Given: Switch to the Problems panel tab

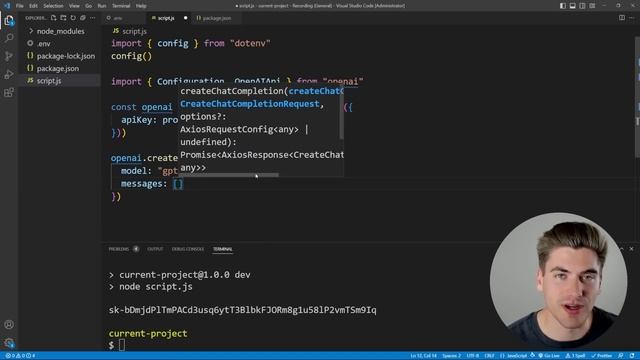Looking at the screenshot, I should [x=123, y=249].
